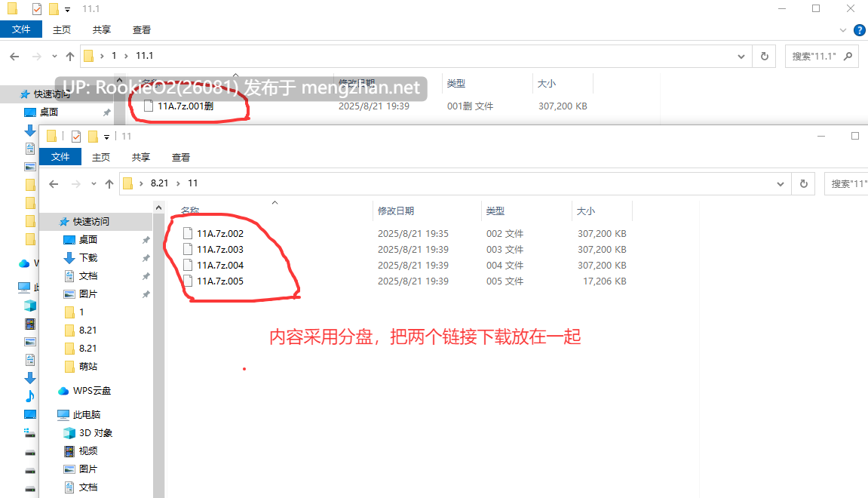
Task: Select file 11A.7z.005
Action: tap(219, 281)
